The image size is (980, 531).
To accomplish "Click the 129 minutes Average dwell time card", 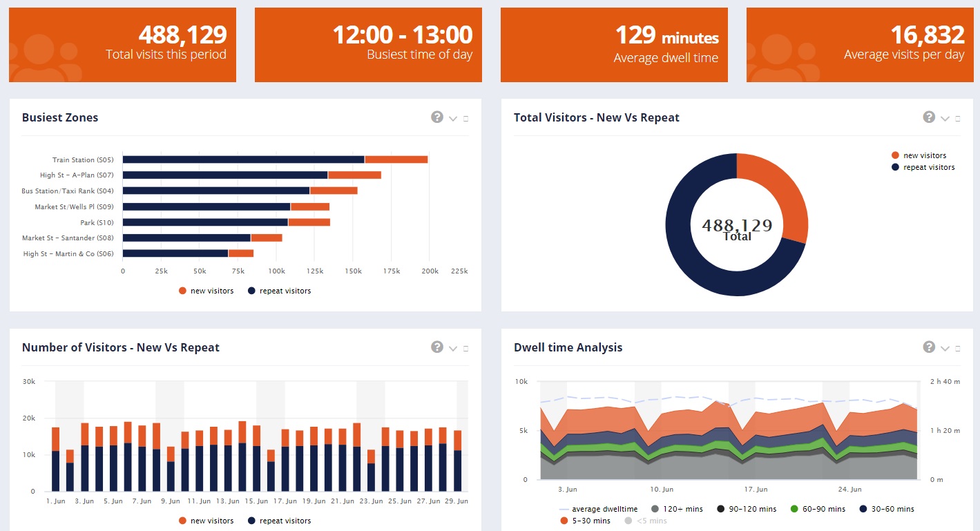I will 614,45.
